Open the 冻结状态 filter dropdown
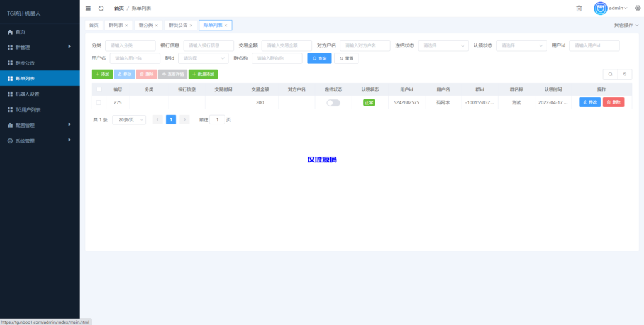Screen dimensions: 644x325 443,45
